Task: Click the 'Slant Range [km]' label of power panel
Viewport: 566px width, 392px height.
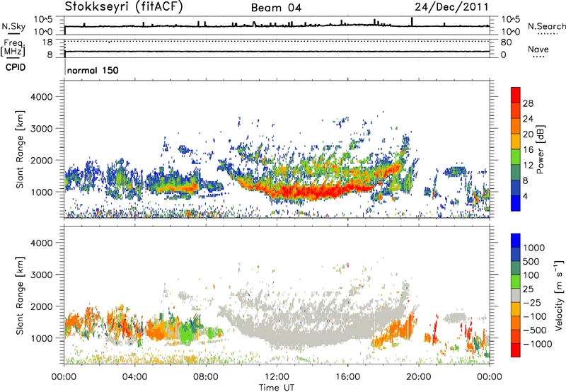Action: (x=21, y=149)
